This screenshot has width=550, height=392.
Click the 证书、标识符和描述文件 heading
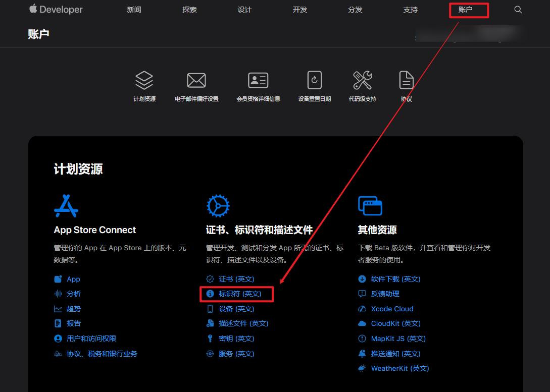coord(259,230)
